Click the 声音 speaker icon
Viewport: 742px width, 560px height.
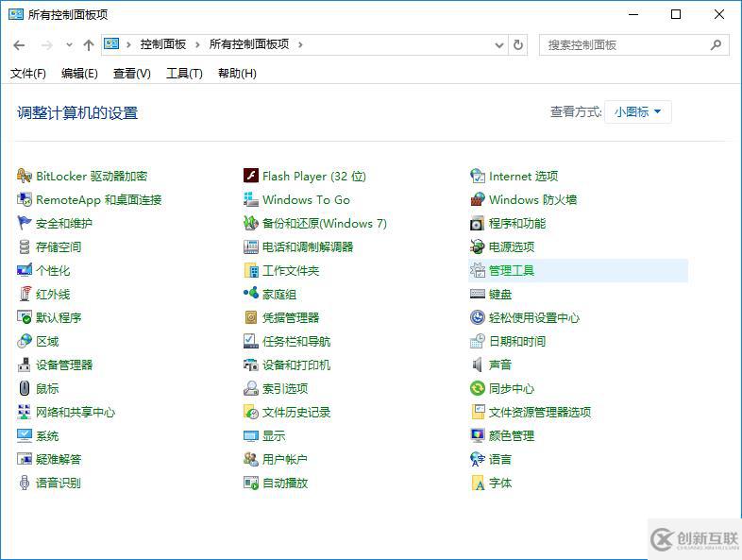point(478,365)
